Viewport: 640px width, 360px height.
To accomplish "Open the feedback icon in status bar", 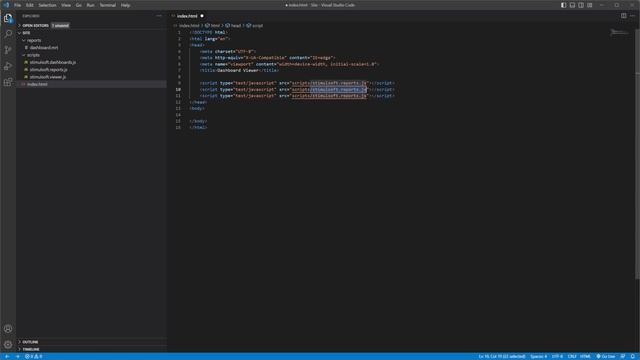I will click(623, 356).
